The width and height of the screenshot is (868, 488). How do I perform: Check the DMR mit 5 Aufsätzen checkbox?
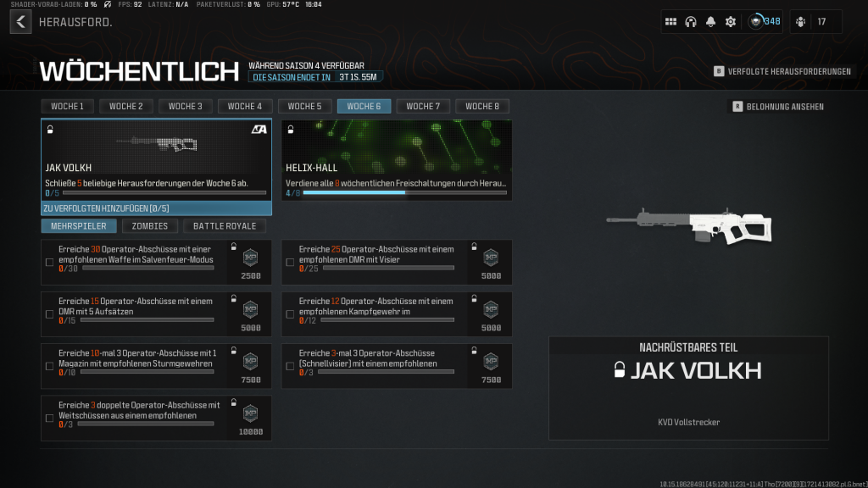pos(49,314)
